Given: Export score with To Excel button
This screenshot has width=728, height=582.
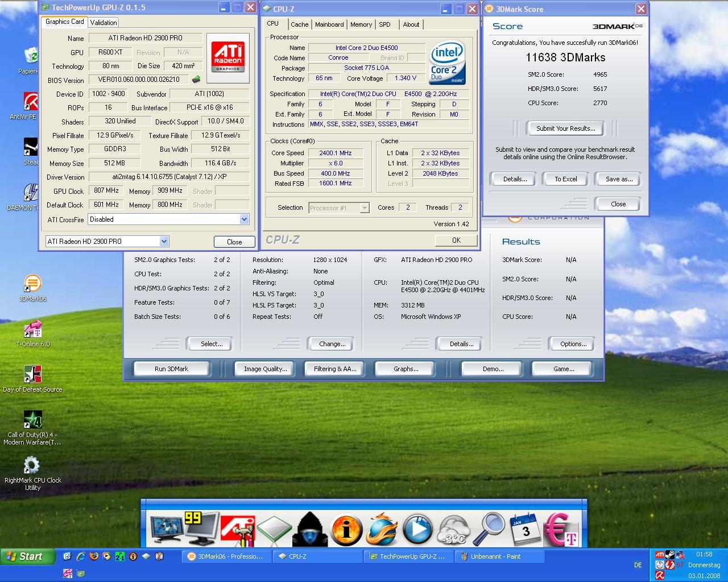Looking at the screenshot, I should 566,179.
